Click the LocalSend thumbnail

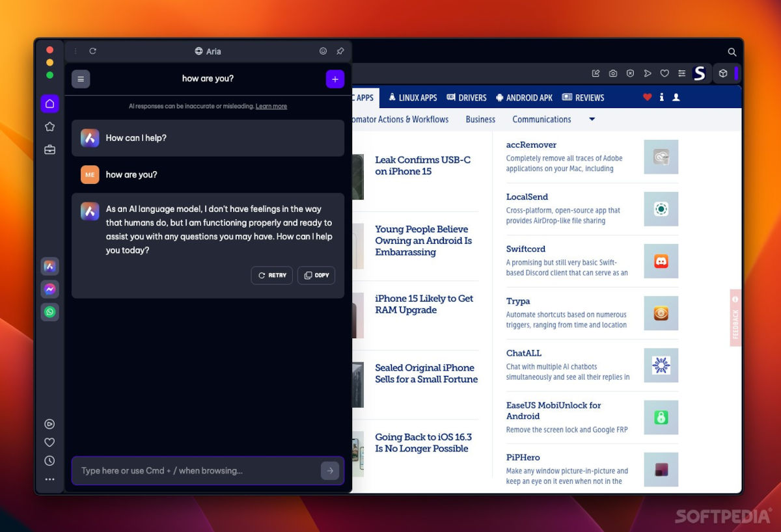[661, 209]
